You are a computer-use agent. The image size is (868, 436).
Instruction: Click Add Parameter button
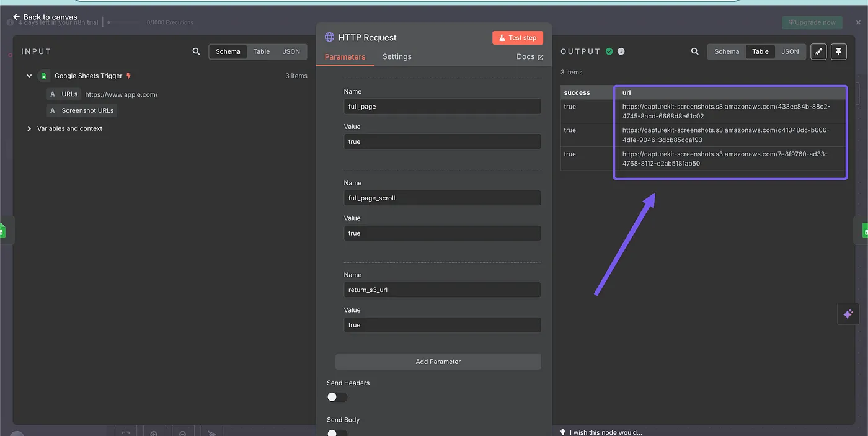(x=438, y=362)
